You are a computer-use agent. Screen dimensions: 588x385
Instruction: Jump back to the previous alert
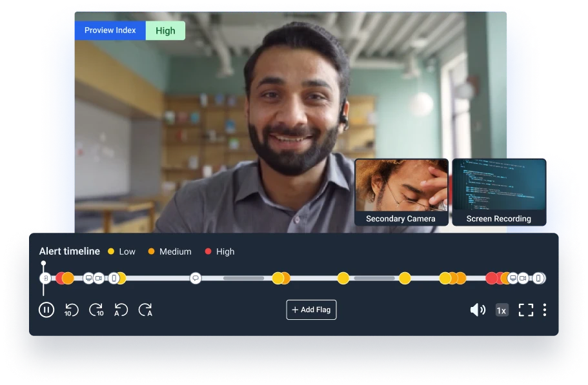pyautogui.click(x=123, y=310)
